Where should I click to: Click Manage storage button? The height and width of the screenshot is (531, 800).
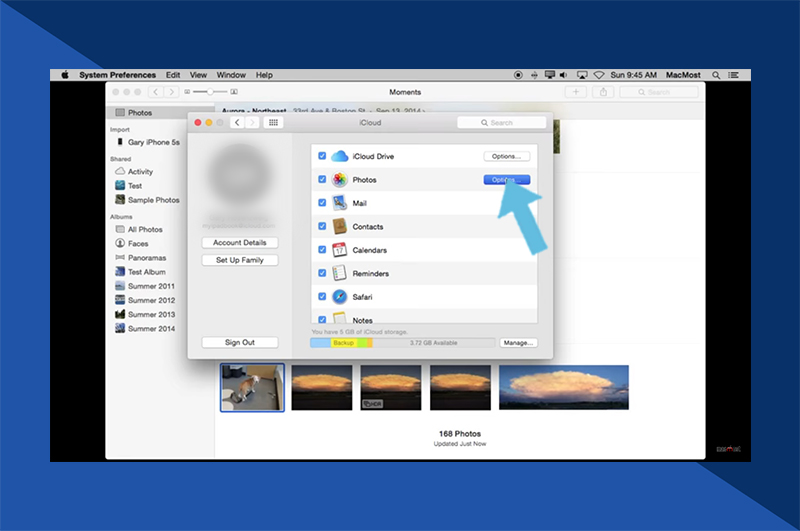(x=518, y=343)
